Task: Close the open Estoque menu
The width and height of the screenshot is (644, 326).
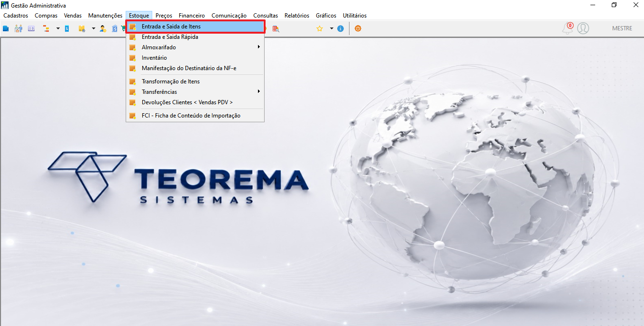Action: coord(139,16)
